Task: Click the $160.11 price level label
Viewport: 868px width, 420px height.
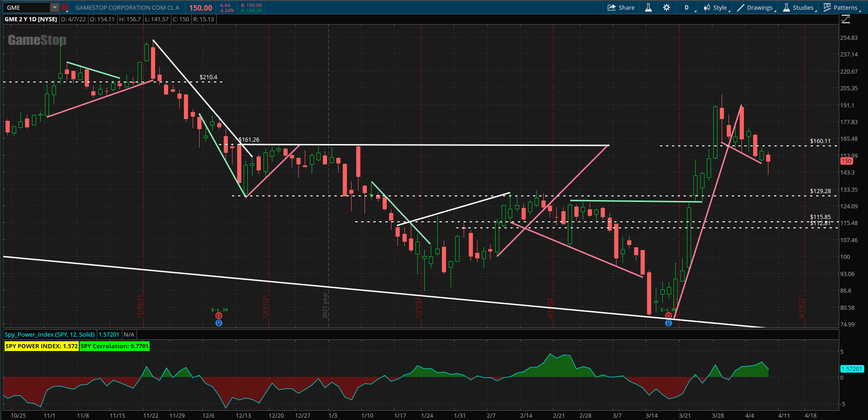Action: coord(820,141)
